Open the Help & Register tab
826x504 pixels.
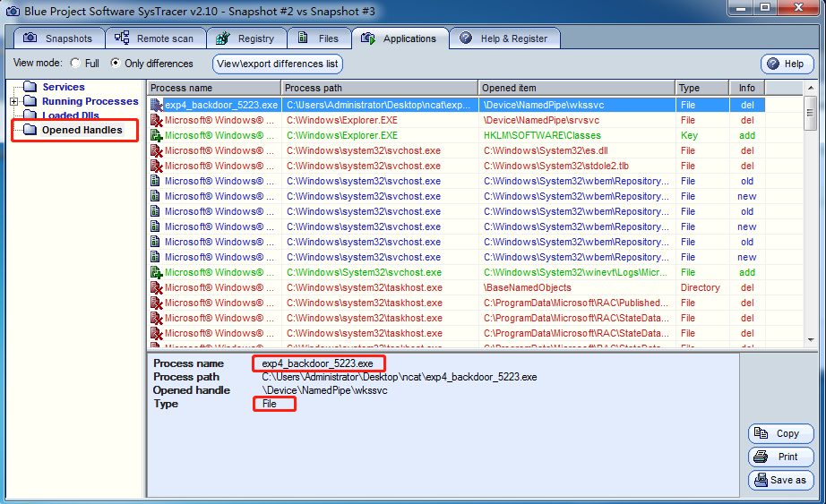[504, 38]
